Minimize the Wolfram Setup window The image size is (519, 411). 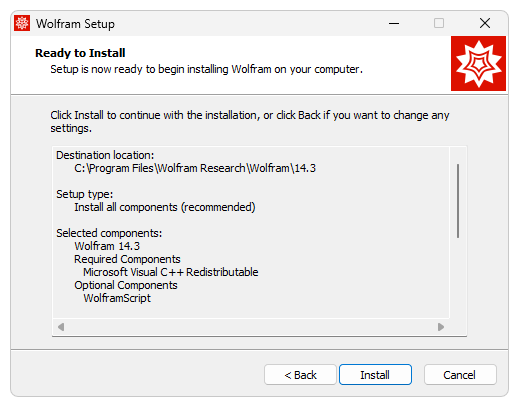pyautogui.click(x=394, y=23)
